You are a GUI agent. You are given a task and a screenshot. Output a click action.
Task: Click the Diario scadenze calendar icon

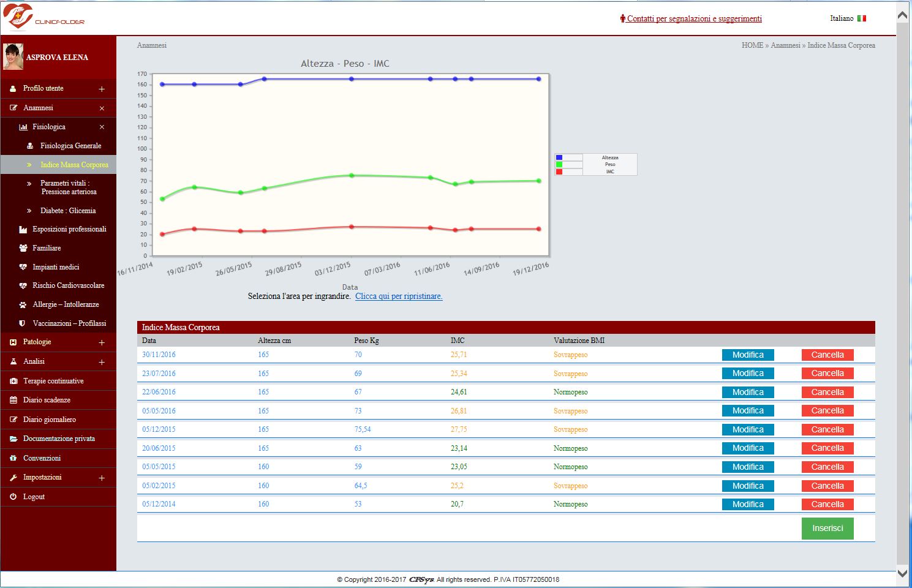(13, 400)
